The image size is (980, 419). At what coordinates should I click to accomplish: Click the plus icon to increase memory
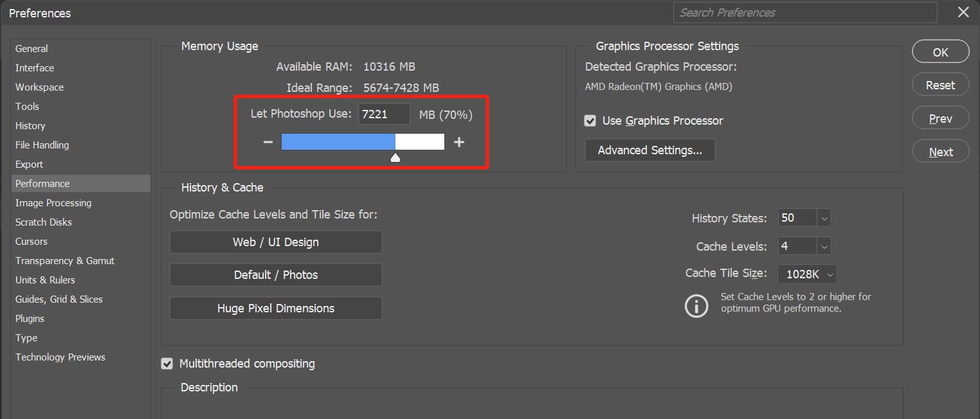click(x=458, y=142)
